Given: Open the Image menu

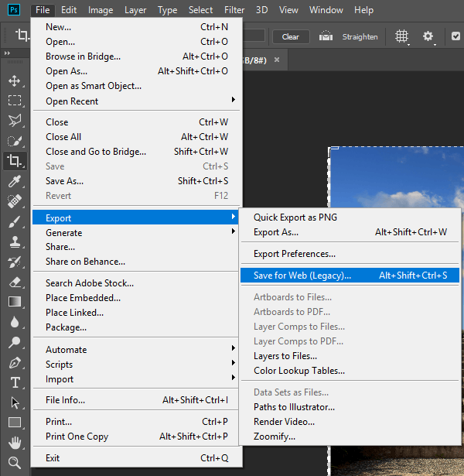Looking at the screenshot, I should pos(101,10).
